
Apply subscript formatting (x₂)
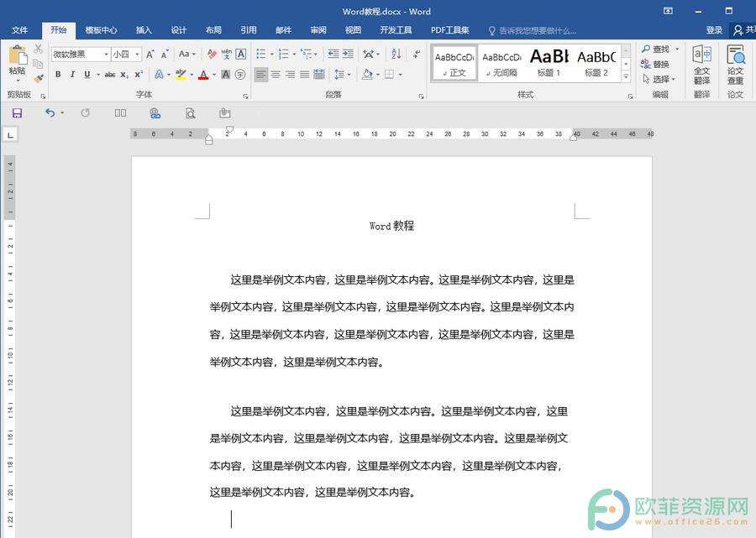[x=124, y=75]
